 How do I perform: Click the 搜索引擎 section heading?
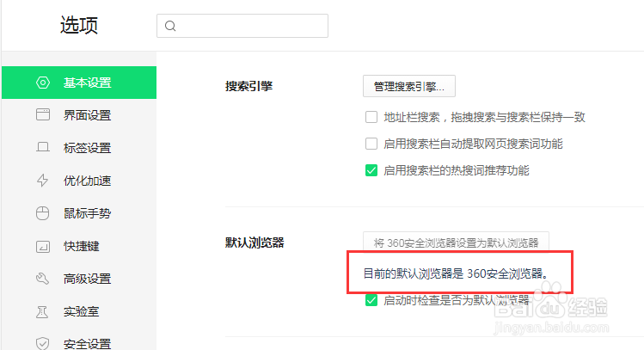tap(248, 86)
